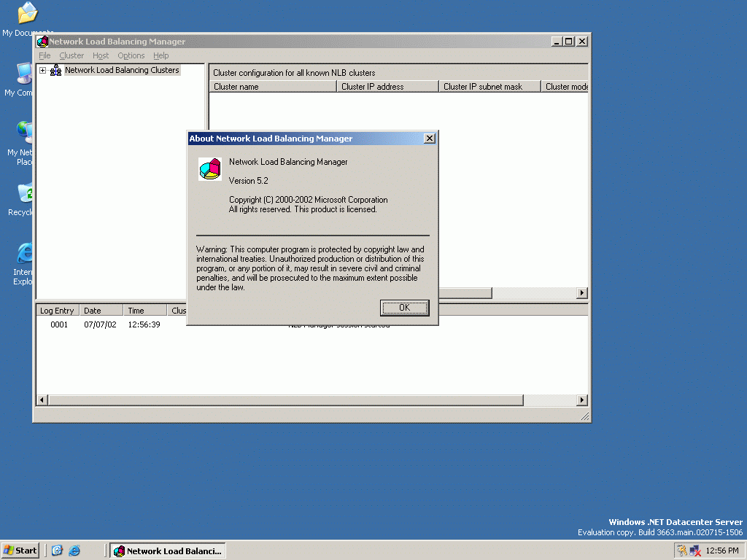Open the Host menu

tap(101, 55)
